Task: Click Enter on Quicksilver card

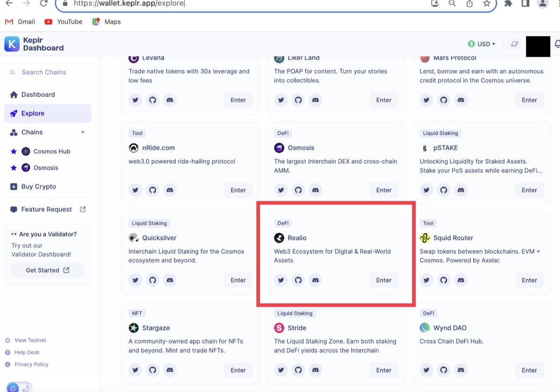Action: [x=238, y=280]
